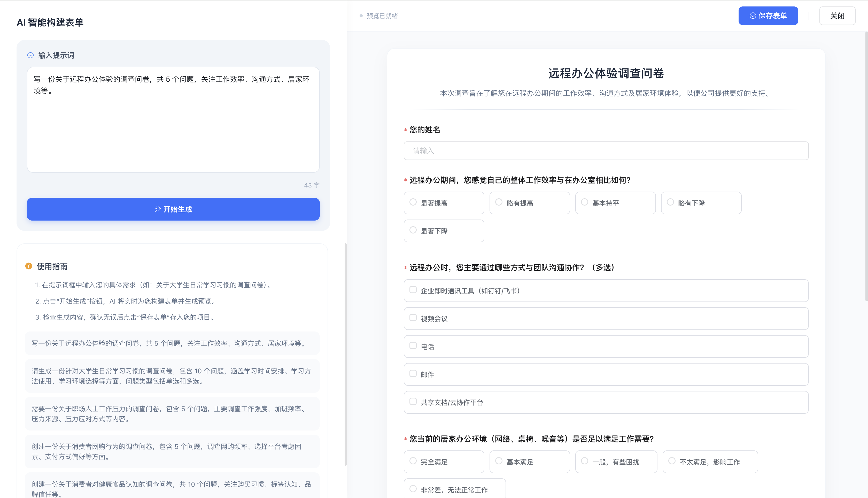Screen dimensions: 868x498
Task: Click the prompt text area with remote-work survey text
Action: click(x=173, y=120)
